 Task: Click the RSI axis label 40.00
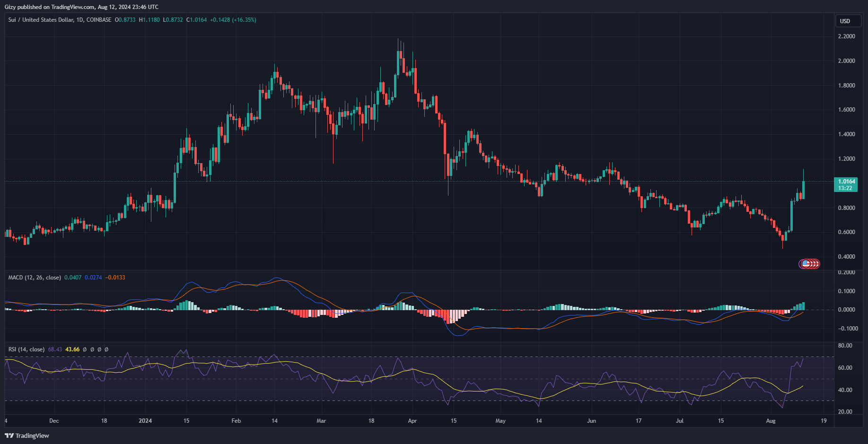(x=845, y=390)
